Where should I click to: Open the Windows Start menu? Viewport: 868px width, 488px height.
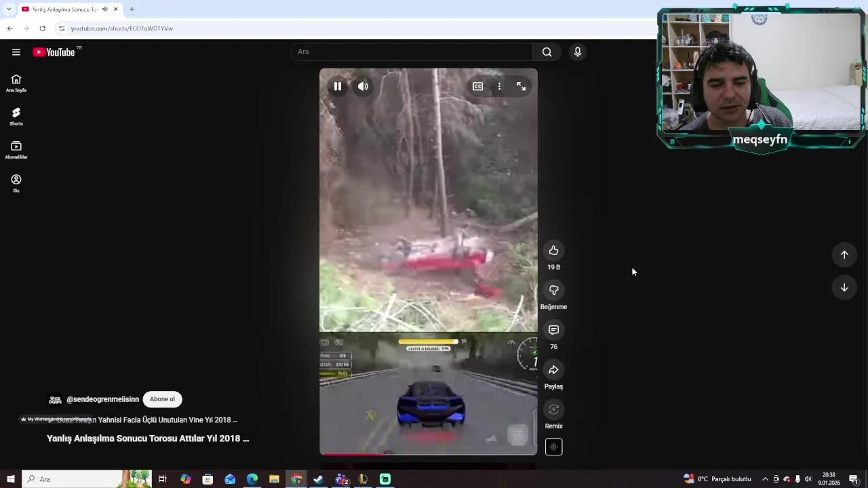[x=10, y=479]
